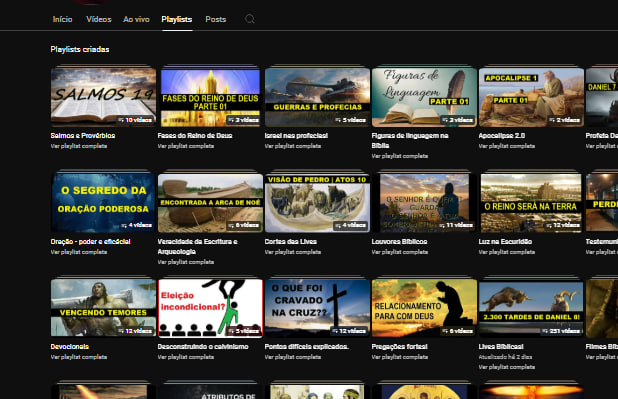The image size is (618, 399).
Task: Click the Pregações fortes title
Action: pos(400,347)
